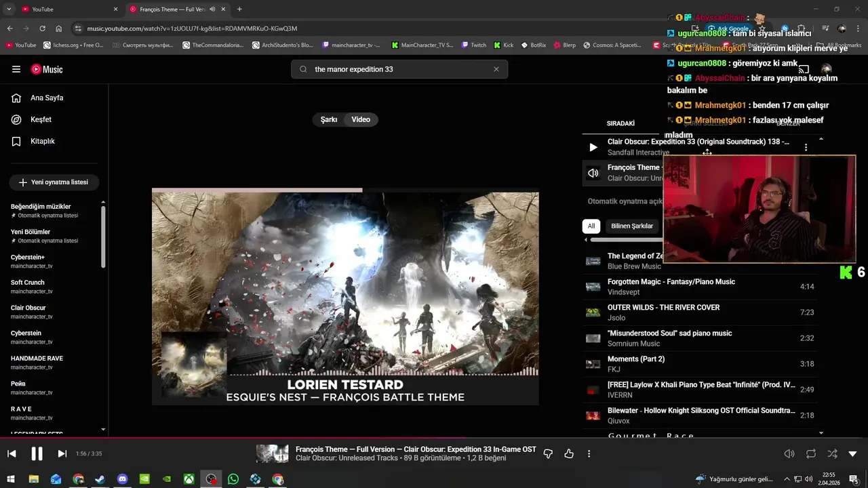Play Bilewater Hollow Knight Silksong track
Viewport: 868px width, 488px height.
click(700, 415)
